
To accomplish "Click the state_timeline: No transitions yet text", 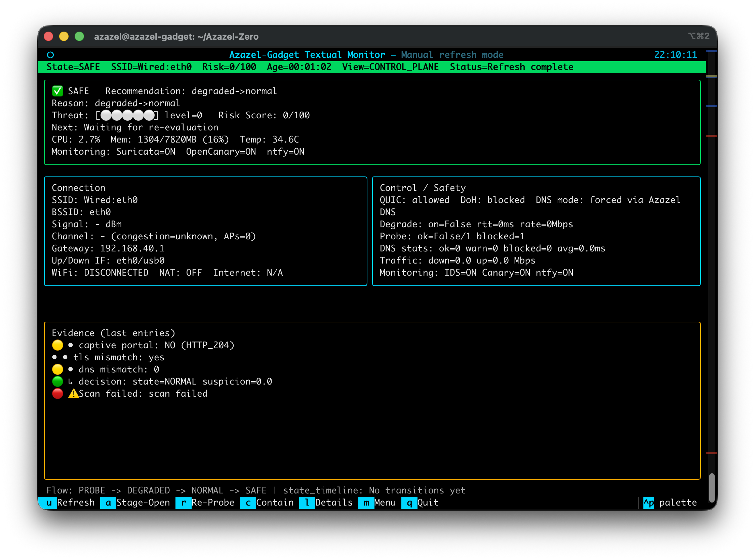I will tap(374, 490).
